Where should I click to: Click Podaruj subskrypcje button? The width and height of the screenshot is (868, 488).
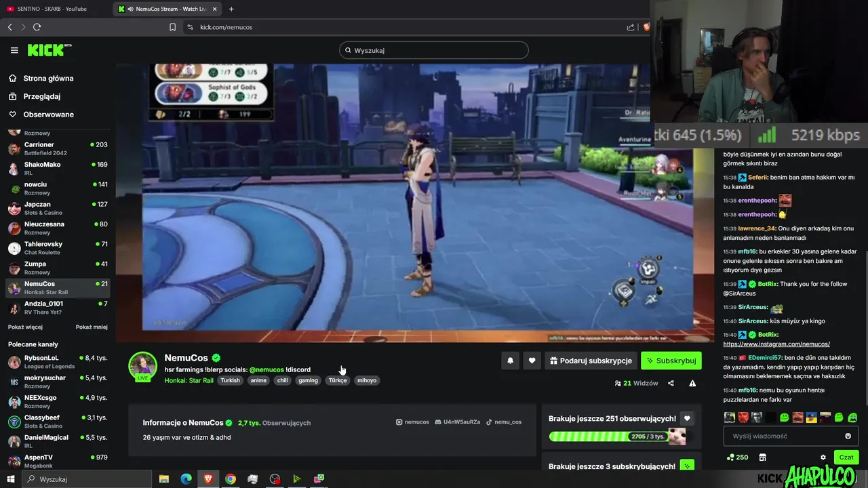click(x=591, y=361)
